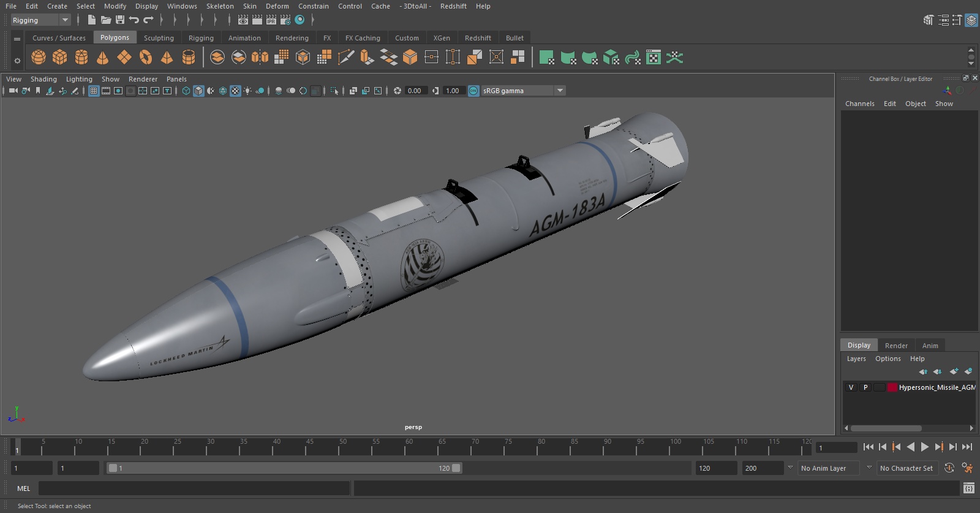Toggle V visibility of Hypersonic_Missile layer
This screenshot has height=513, width=980.
(x=851, y=387)
